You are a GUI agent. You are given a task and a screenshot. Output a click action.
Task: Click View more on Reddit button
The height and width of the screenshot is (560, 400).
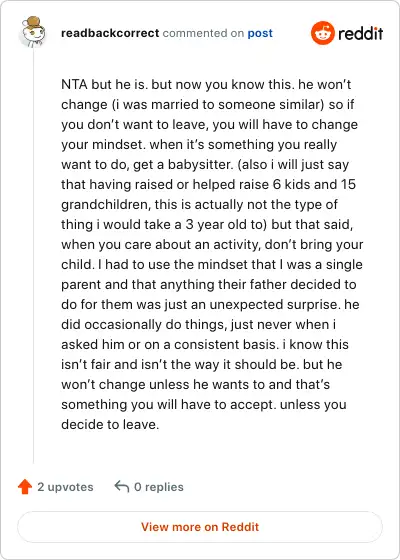(x=200, y=527)
